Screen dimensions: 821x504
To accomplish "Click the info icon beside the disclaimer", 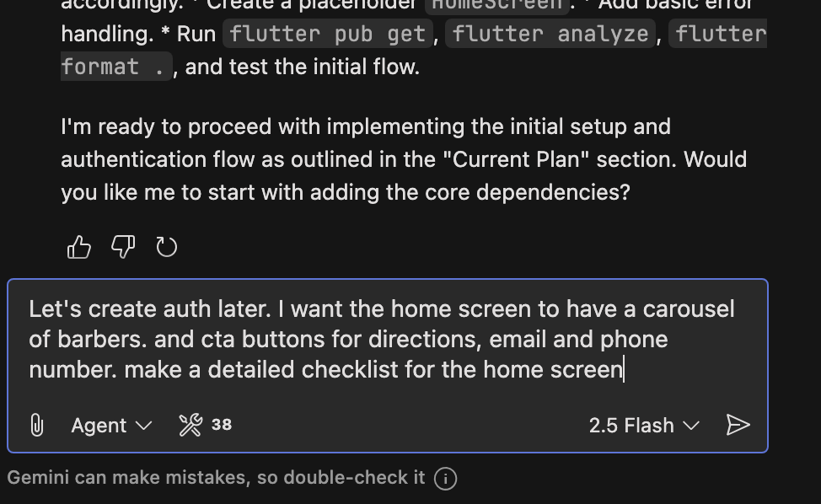I will tap(445, 478).
